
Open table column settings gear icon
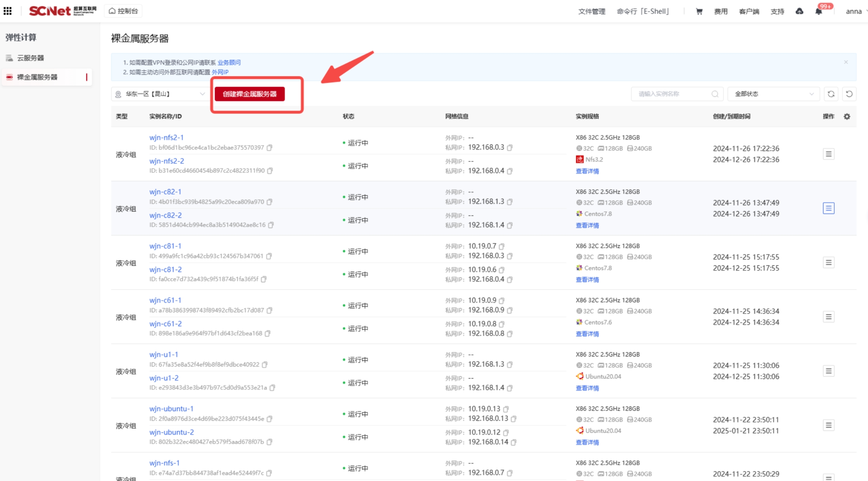pyautogui.click(x=847, y=116)
